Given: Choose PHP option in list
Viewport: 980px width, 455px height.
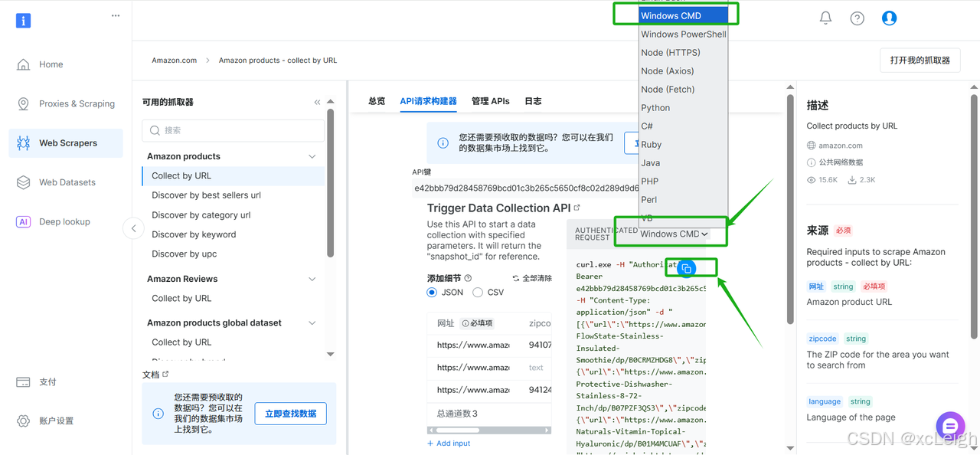Looking at the screenshot, I should point(683,181).
